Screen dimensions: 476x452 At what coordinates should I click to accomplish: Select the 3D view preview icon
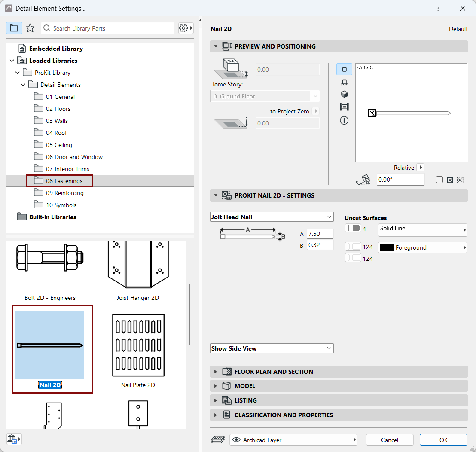344,95
